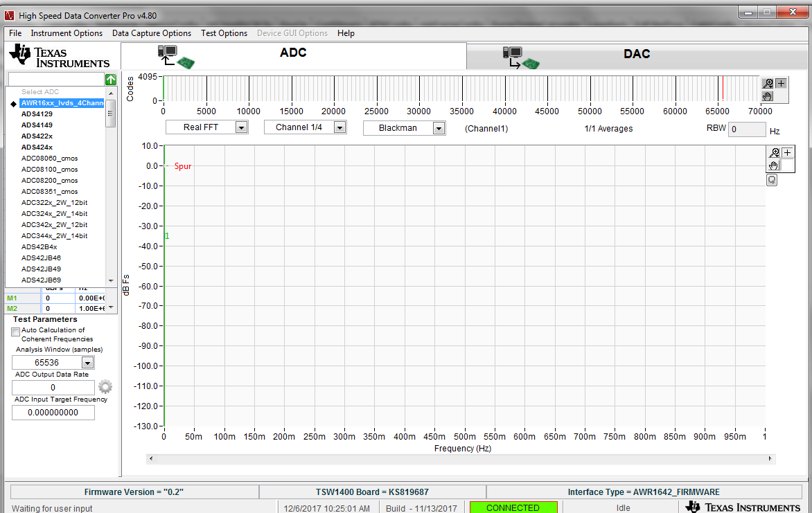812x513 pixels.
Task: Click the ADC tab's computer-to-board icon
Action: pyautogui.click(x=176, y=57)
